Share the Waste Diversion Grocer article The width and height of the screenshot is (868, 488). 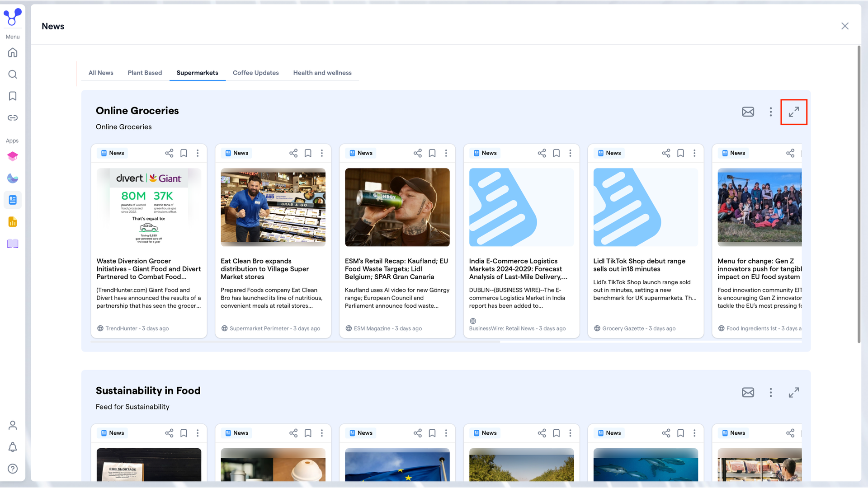[169, 153]
